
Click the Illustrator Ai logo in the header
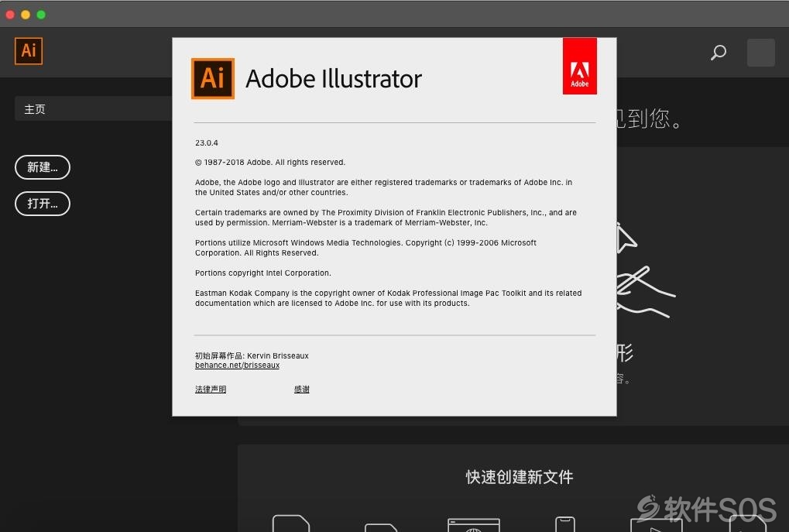tap(29, 51)
